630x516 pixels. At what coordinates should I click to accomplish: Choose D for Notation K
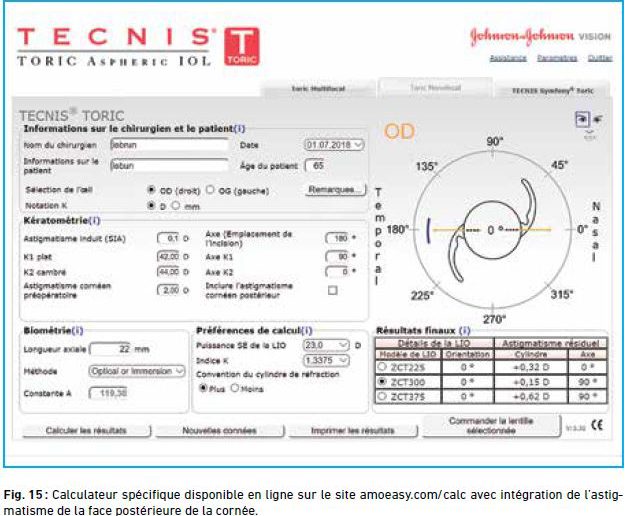tap(151, 205)
